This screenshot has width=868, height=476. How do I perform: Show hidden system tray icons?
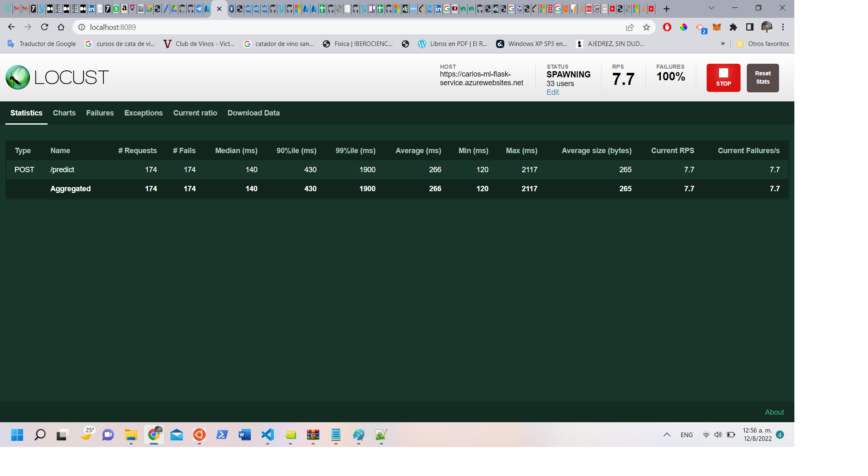coord(667,435)
